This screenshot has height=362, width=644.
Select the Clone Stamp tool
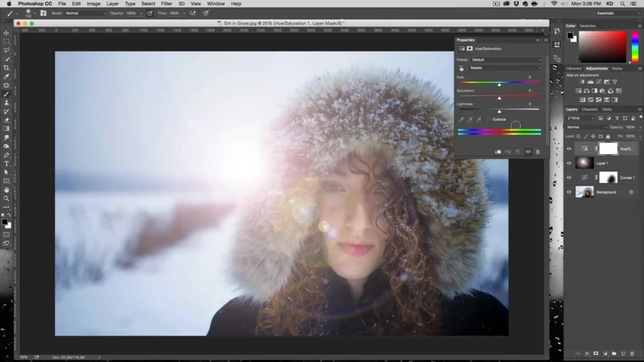(6, 102)
